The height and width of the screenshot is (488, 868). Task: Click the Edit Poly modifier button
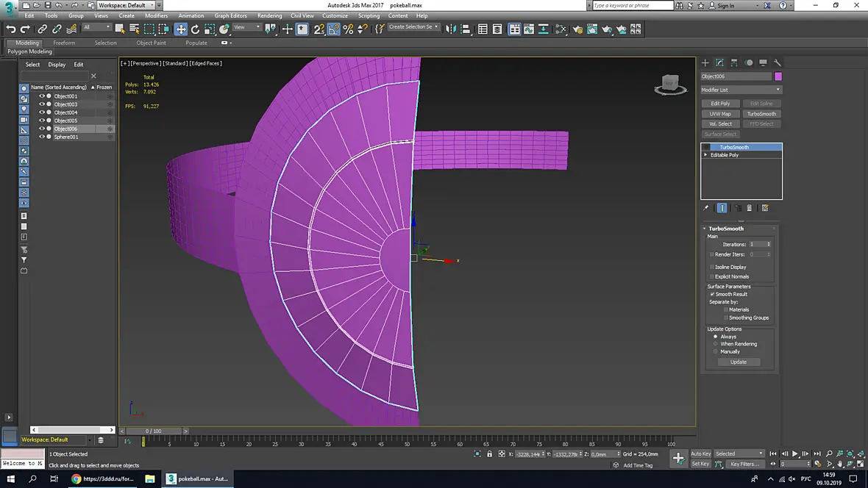pos(720,104)
